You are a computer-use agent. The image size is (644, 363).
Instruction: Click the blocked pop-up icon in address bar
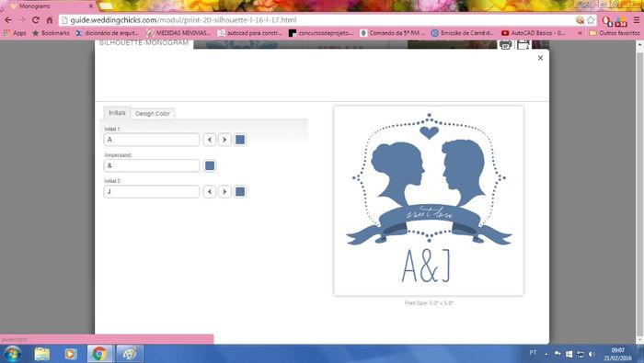click(580, 20)
